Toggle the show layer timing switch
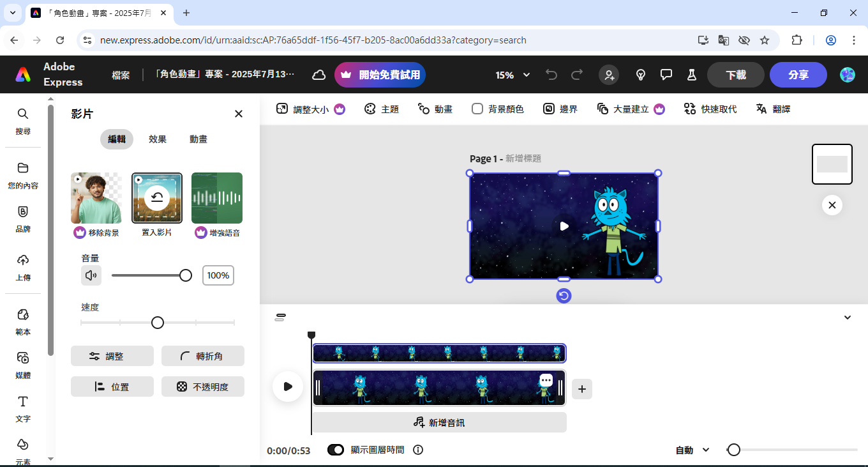Screen dimensions: 868x467 pyautogui.click(x=336, y=450)
